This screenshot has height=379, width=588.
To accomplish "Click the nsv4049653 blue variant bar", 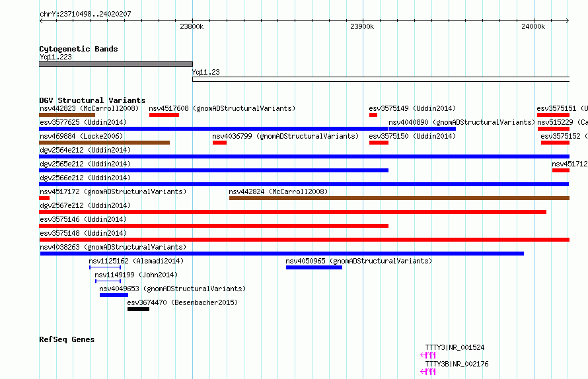I will (x=114, y=295).
